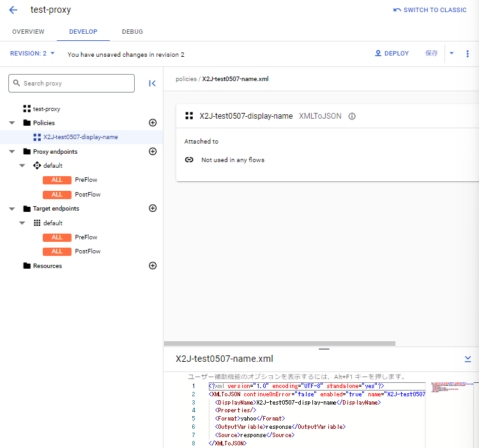Switch to the DEBUG tab
This screenshot has width=479, height=448.
[132, 32]
